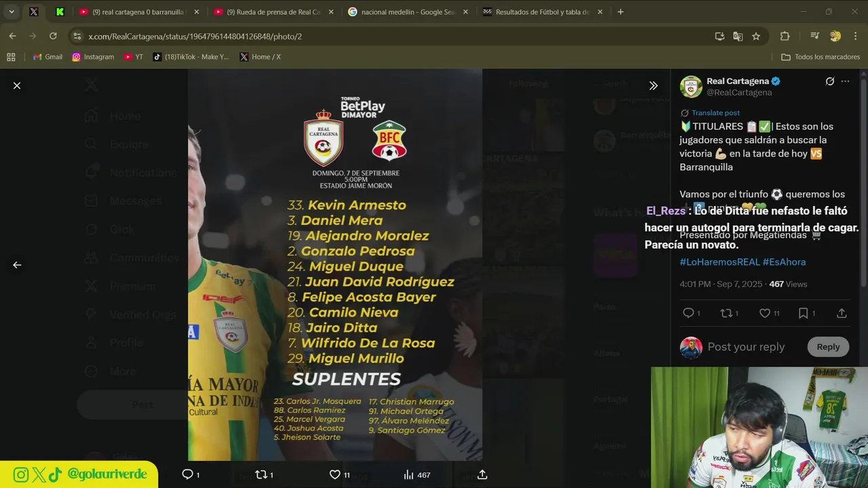Click the Post your reply field
The height and width of the screenshot is (488, 868).
pos(746,346)
